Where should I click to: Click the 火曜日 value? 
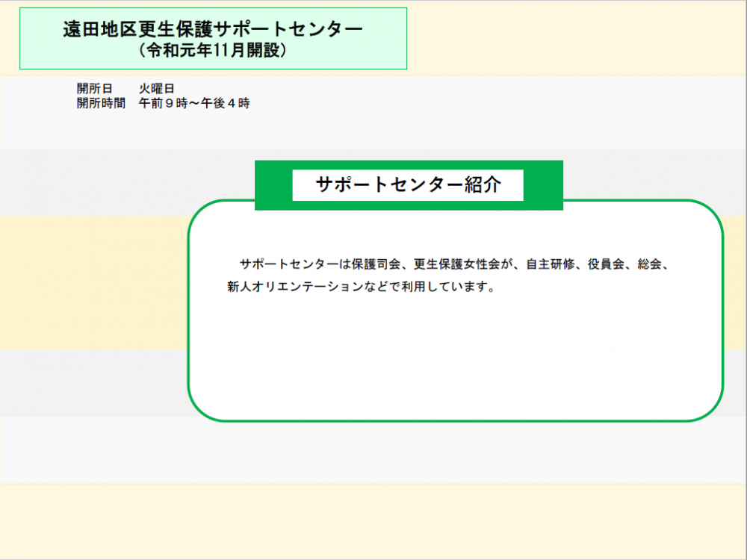coord(156,89)
